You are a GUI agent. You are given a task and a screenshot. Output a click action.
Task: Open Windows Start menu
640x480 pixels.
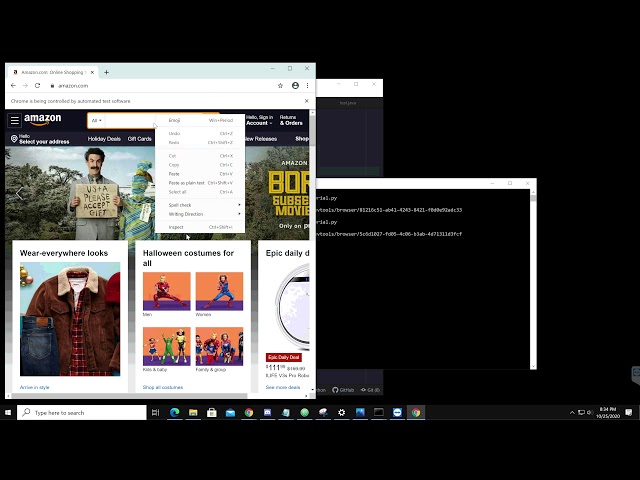coord(8,413)
